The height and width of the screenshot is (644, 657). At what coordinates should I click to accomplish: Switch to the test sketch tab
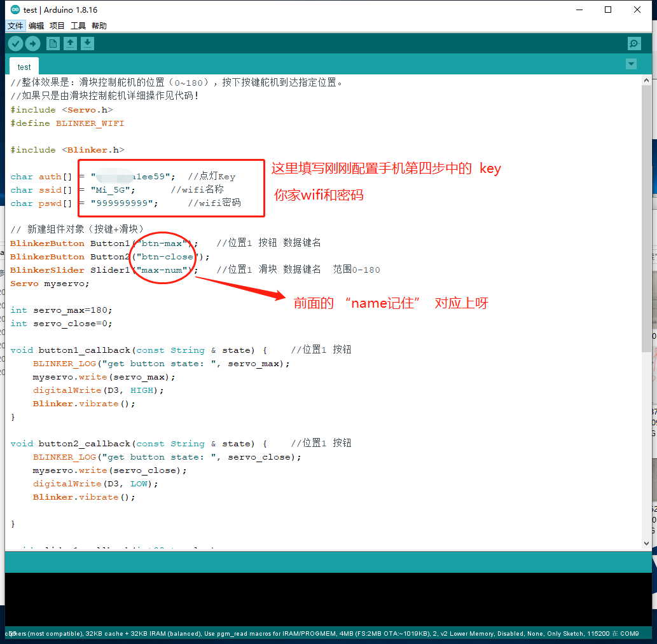[x=24, y=67]
